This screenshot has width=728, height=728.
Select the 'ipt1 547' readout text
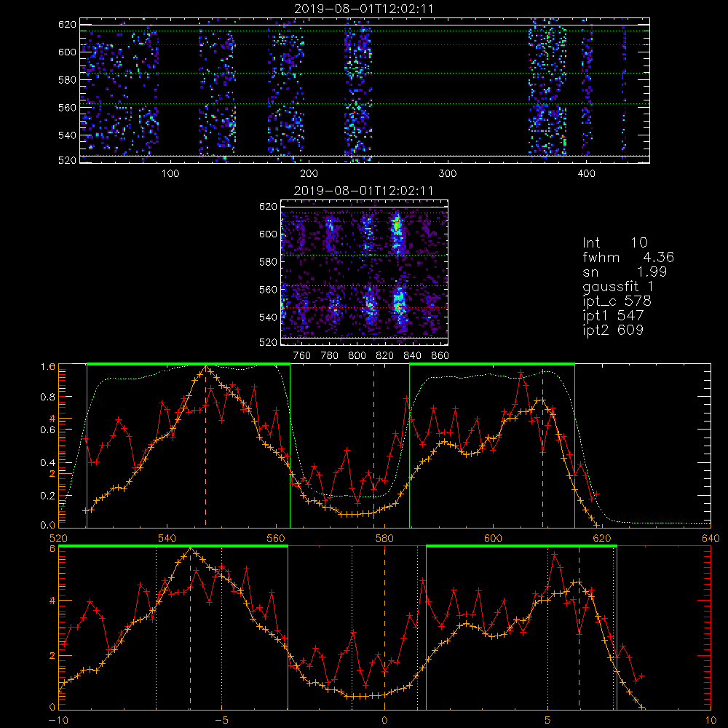(613, 316)
